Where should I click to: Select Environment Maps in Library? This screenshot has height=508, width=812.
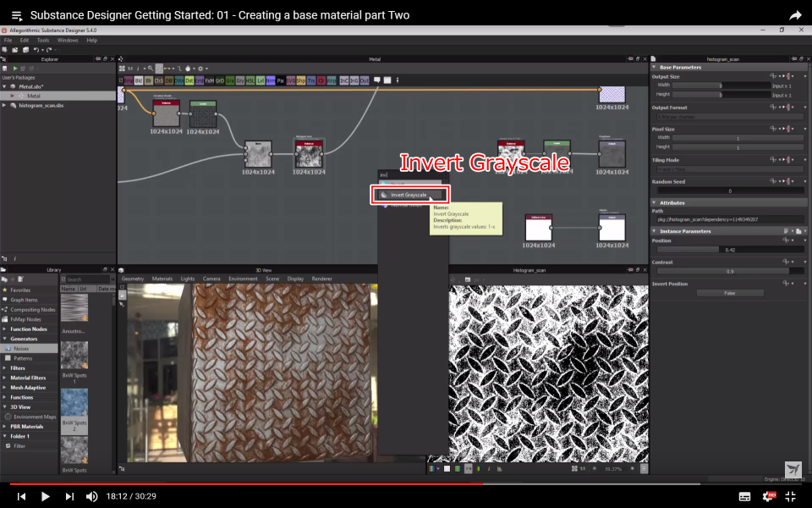coord(34,417)
